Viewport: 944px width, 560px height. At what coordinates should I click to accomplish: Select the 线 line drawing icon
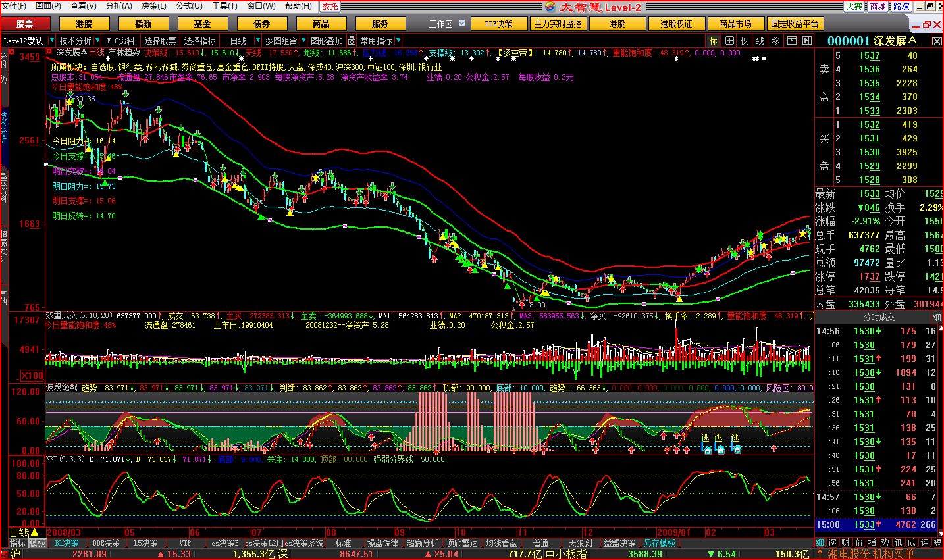(760, 41)
